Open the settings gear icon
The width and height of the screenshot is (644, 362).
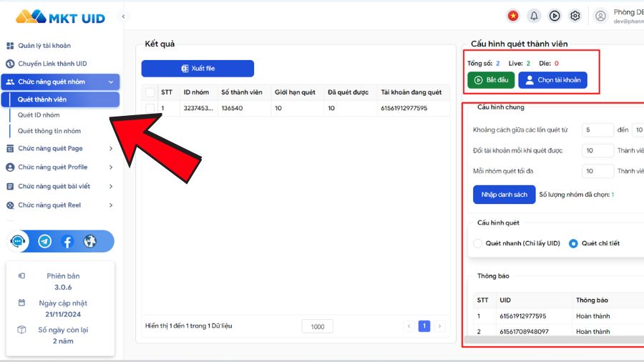click(x=575, y=16)
